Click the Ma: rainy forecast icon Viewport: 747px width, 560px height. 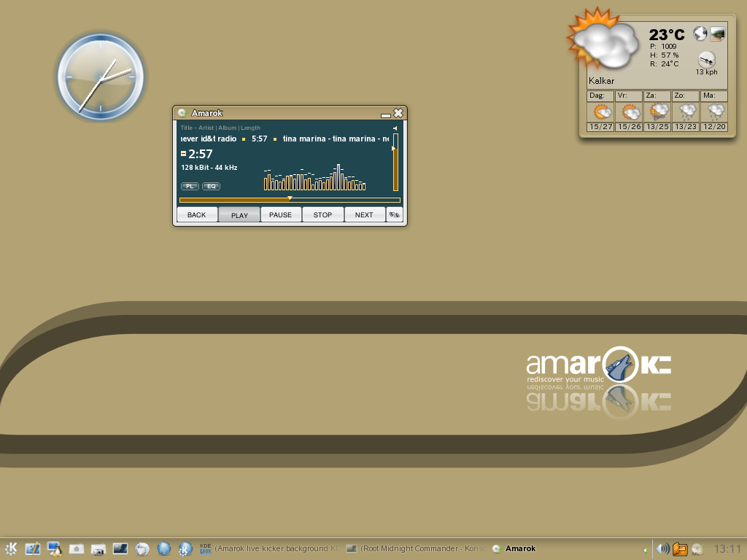click(715, 112)
